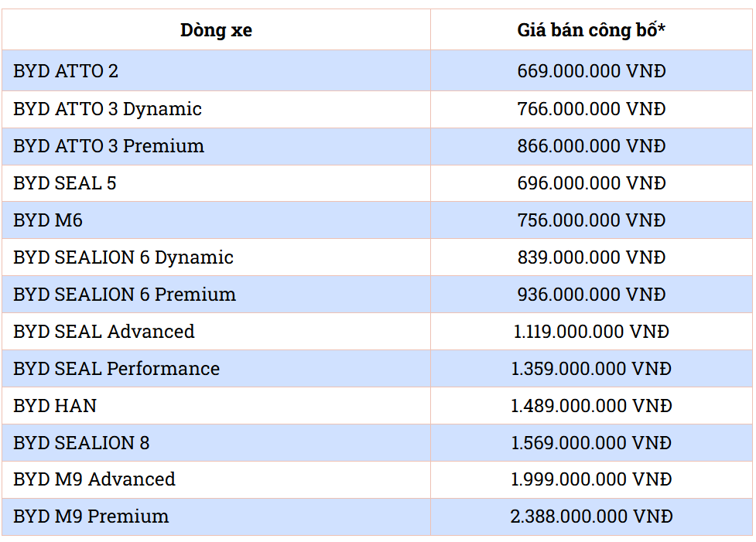756x542 pixels.
Task: Select the BYD M9 Advanced row
Action: tap(94, 479)
